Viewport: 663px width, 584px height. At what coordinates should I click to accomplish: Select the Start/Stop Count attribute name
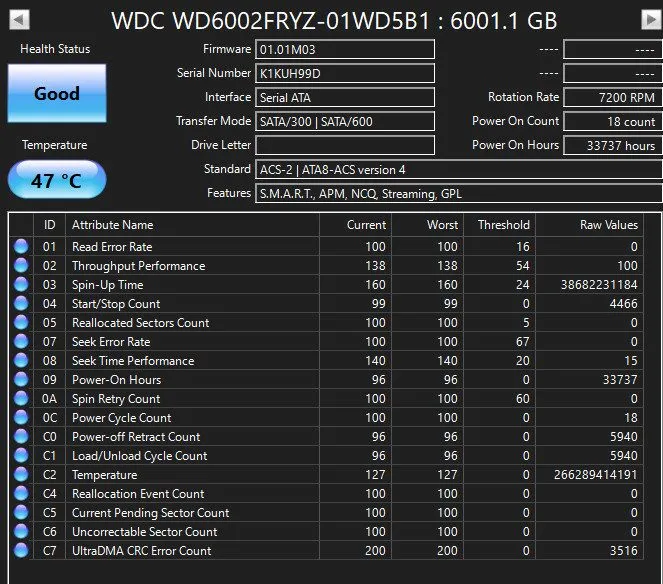click(x=116, y=304)
